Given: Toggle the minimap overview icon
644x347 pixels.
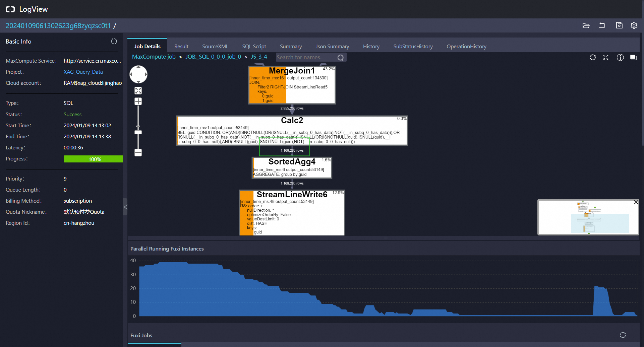Looking at the screenshot, I should tap(633, 57).
